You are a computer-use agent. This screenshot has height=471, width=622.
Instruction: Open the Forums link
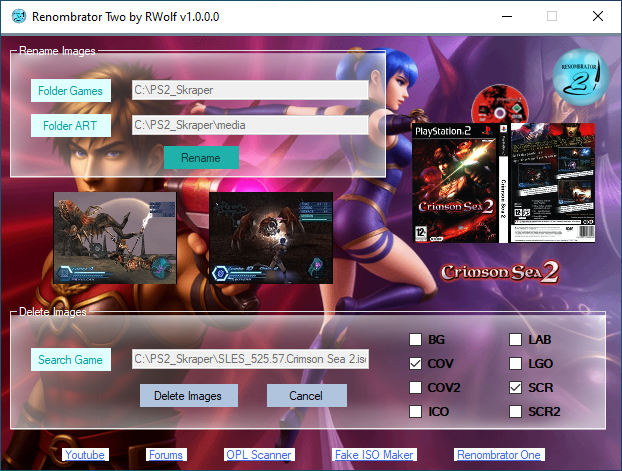[x=166, y=455]
